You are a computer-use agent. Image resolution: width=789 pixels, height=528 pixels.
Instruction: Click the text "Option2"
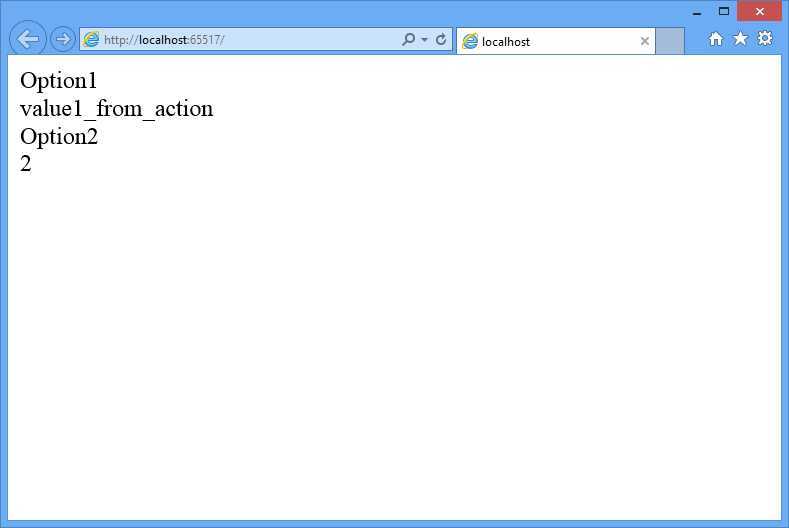[59, 137]
